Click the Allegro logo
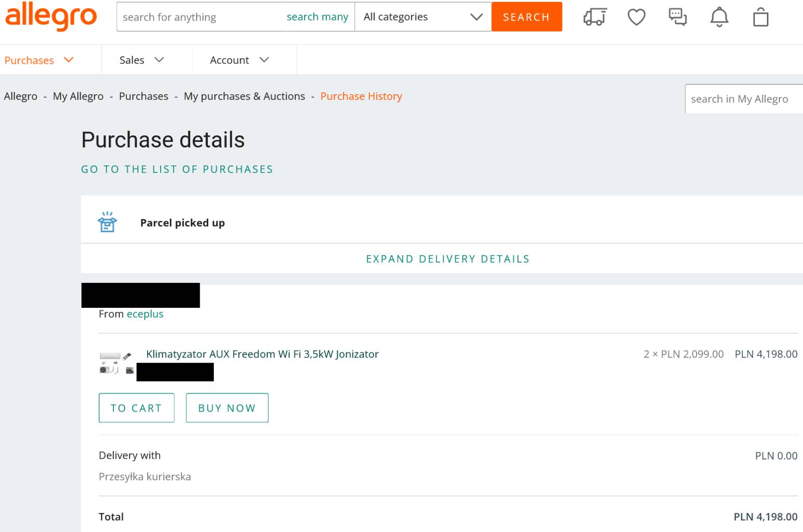Viewport: 803px width, 532px height. click(51, 16)
